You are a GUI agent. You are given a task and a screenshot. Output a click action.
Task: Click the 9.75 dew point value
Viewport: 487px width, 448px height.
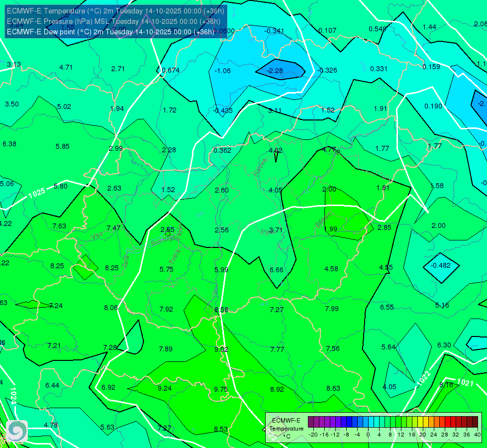tap(221, 390)
